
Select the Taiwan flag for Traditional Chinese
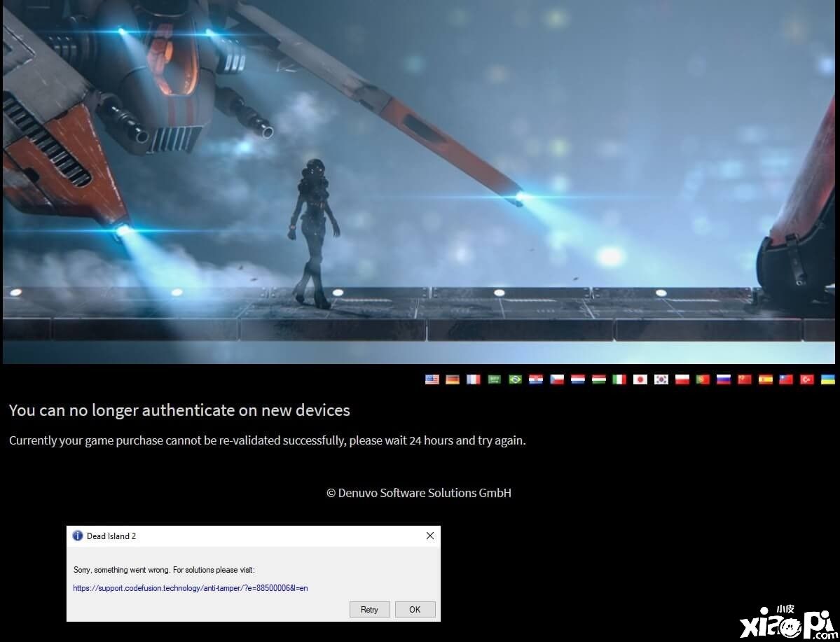tap(786, 379)
